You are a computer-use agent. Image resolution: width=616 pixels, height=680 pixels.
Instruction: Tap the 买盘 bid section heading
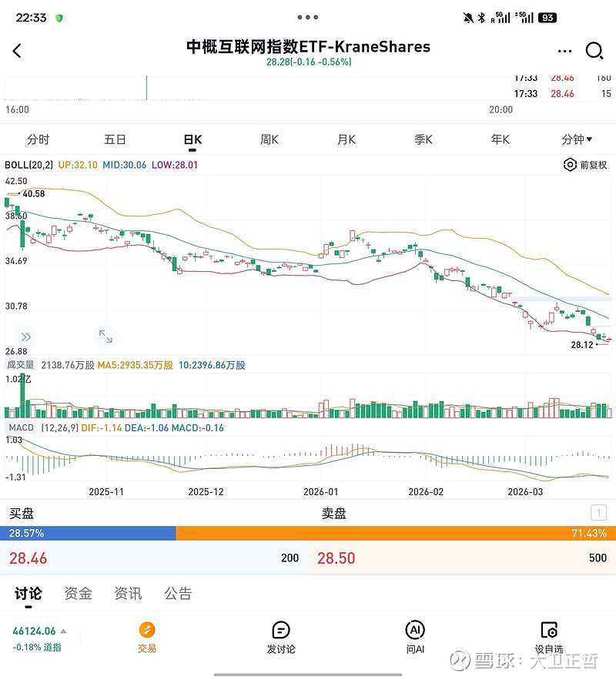tap(22, 514)
